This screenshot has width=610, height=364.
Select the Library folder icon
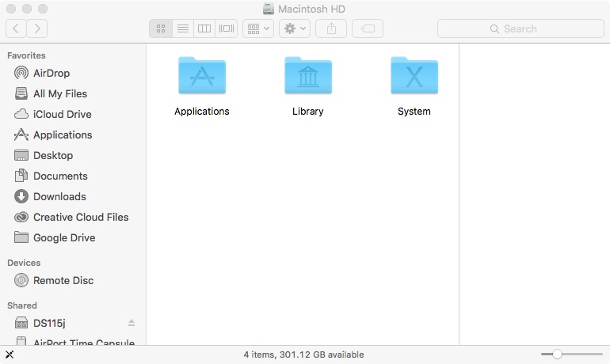(x=308, y=75)
